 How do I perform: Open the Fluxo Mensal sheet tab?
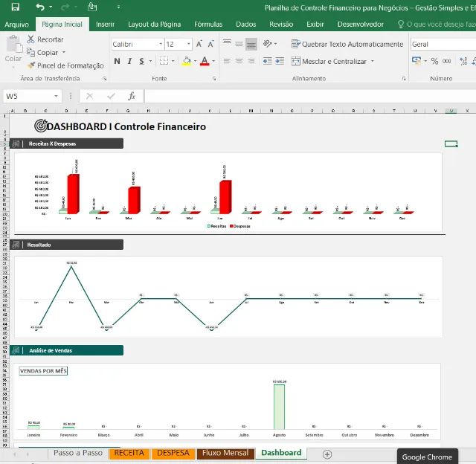225,453
